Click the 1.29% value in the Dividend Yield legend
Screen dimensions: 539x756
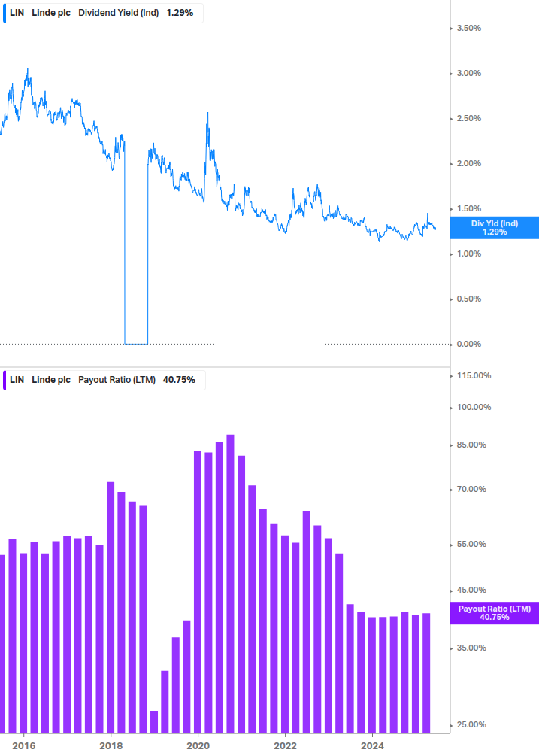[x=180, y=13]
